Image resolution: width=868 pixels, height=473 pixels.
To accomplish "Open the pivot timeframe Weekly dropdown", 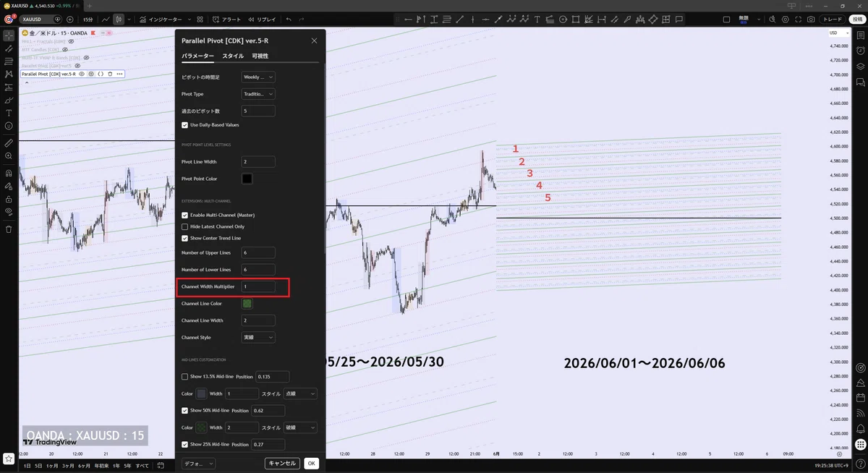I will [258, 77].
